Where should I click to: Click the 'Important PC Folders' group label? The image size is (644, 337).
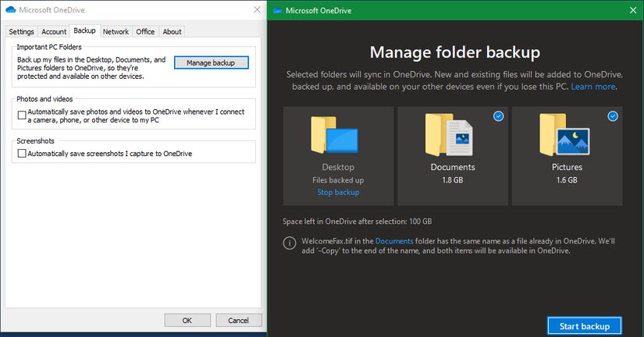pos(49,48)
